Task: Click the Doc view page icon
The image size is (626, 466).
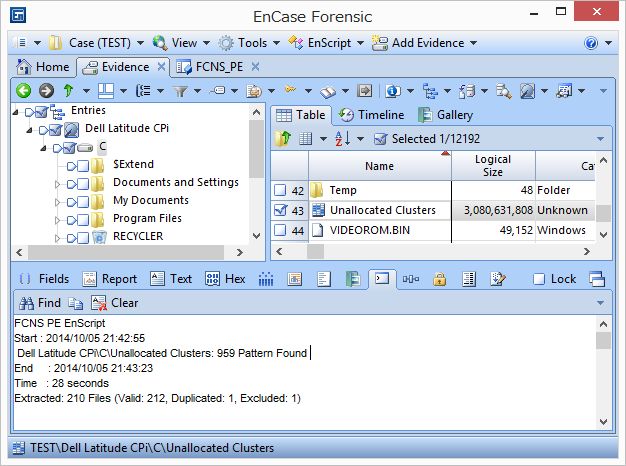Action: tap(324, 279)
